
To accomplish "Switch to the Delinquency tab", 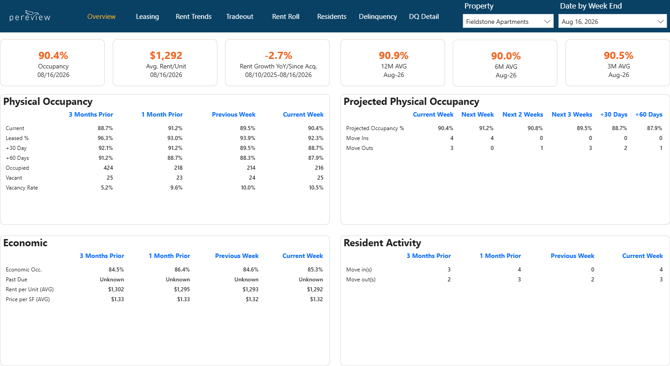I will click(378, 17).
